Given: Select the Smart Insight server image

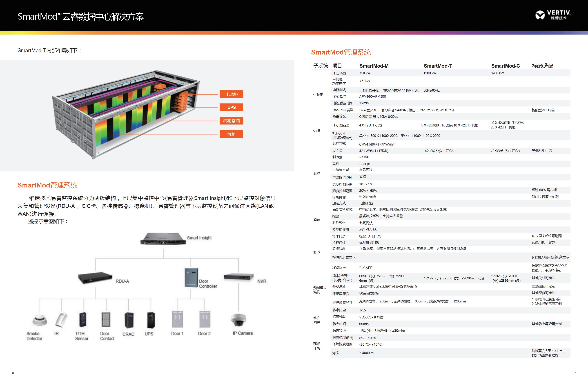Looking at the screenshot, I should [x=163, y=239].
